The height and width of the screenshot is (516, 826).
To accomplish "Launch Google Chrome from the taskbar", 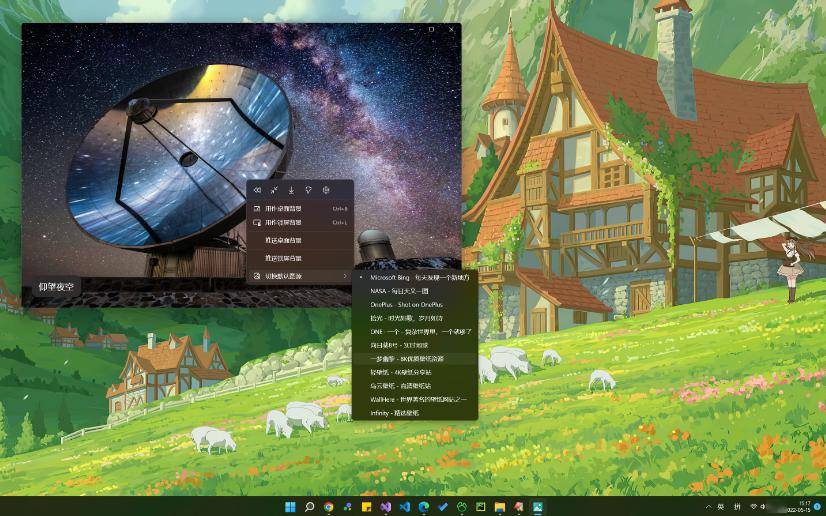I will point(328,507).
